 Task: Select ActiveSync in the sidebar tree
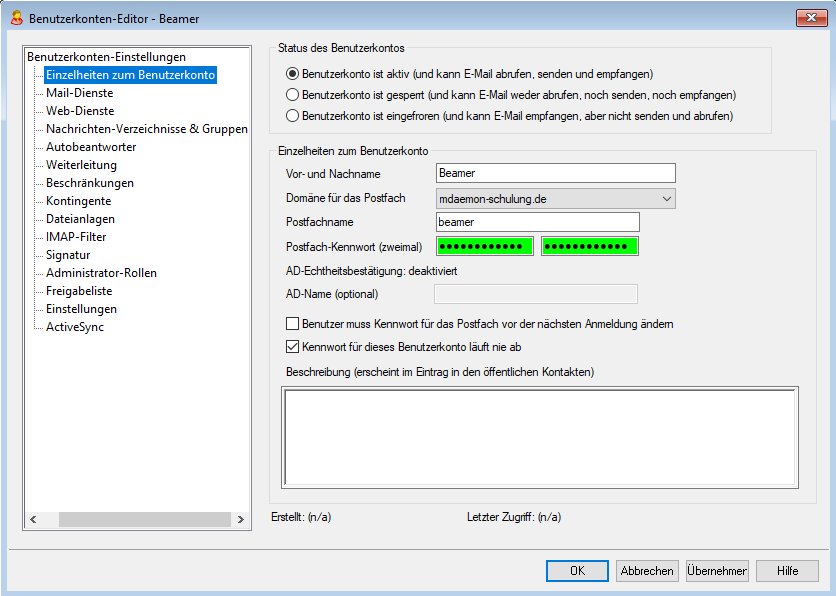pyautogui.click(x=75, y=327)
